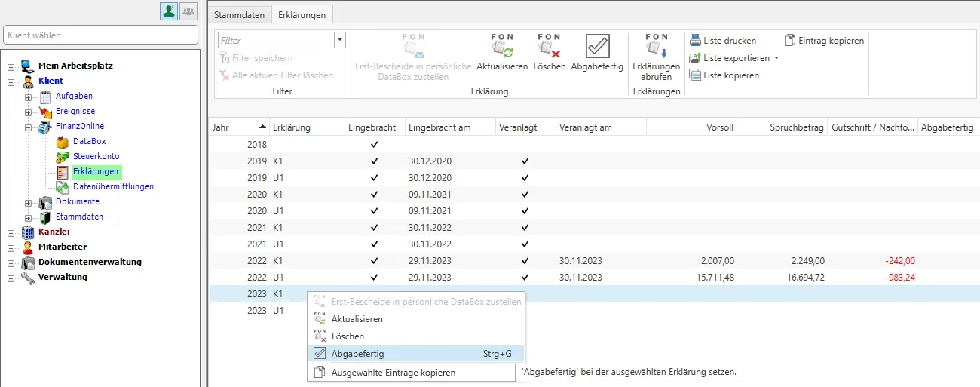This screenshot has width=980, height=387.
Task: Click the Liste drucken printer icon
Action: [694, 41]
